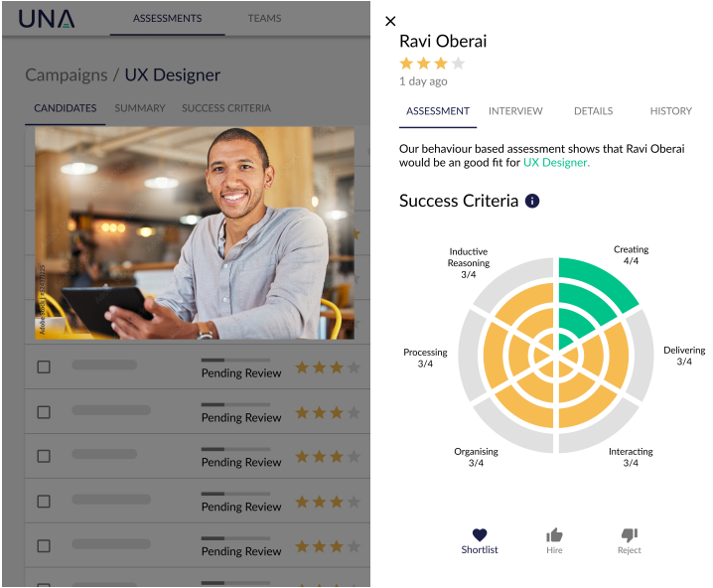Click the star rating in fifth candidate row
This screenshot has width=713, height=588.
coord(328,545)
